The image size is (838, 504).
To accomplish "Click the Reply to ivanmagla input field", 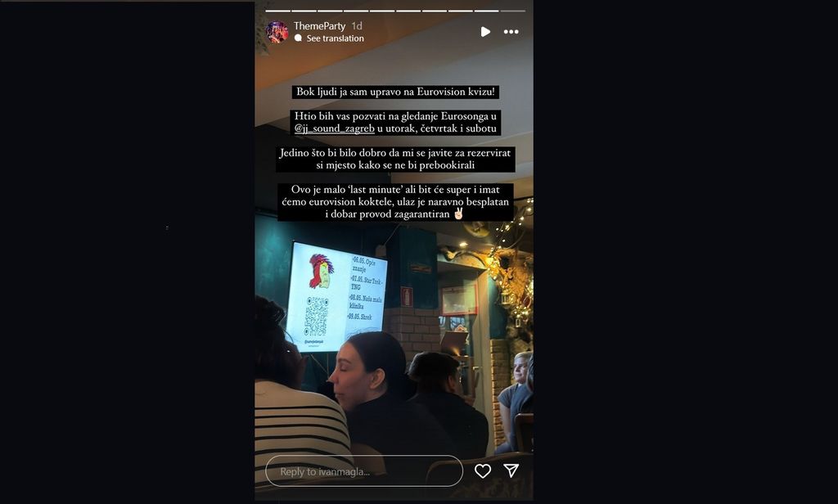I will pos(364,470).
